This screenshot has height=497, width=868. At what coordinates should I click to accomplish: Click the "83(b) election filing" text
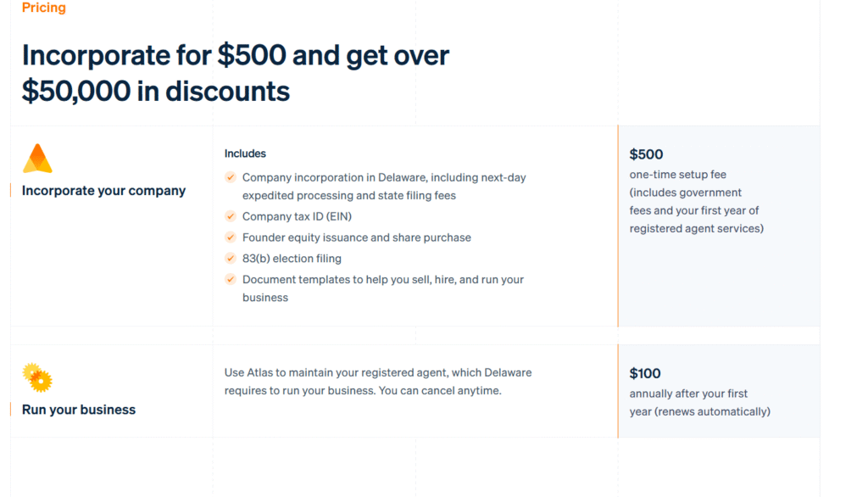(x=292, y=258)
